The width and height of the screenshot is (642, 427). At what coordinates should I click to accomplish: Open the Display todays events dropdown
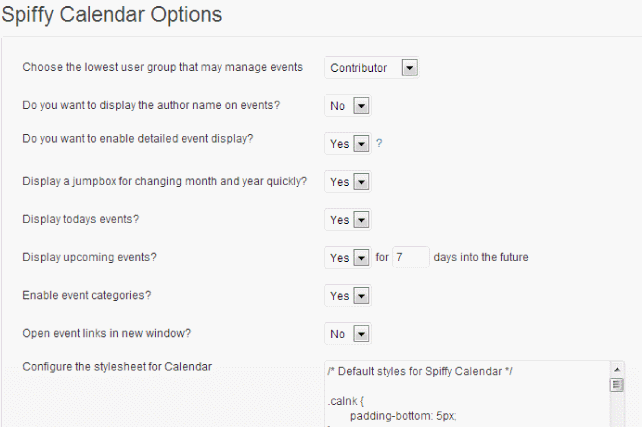pos(348,220)
